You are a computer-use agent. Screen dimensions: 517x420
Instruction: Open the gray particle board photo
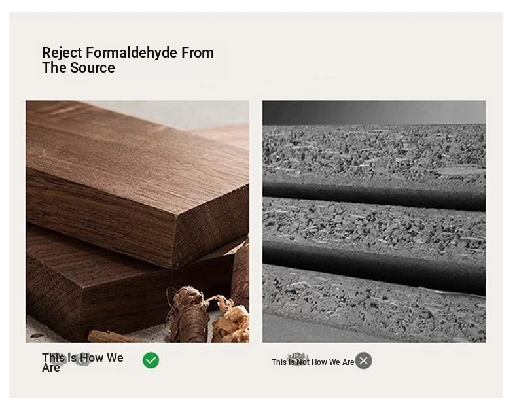tap(374, 222)
